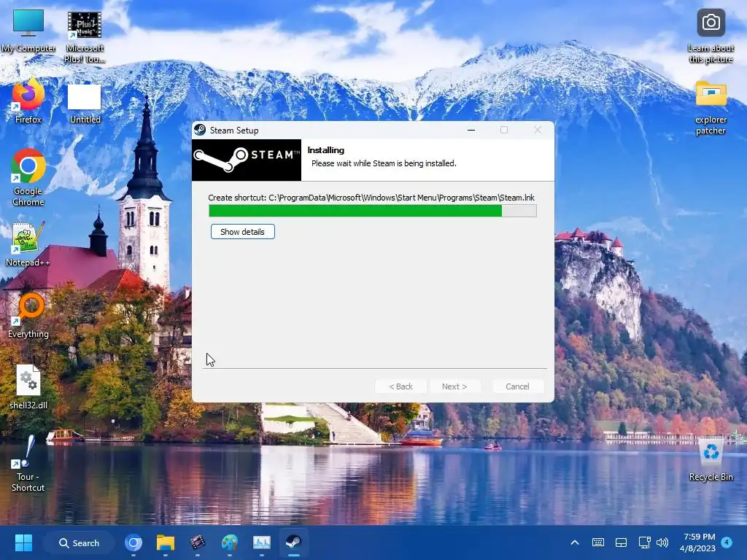
Task: Open the Everything search shortcut
Action: pos(28,315)
